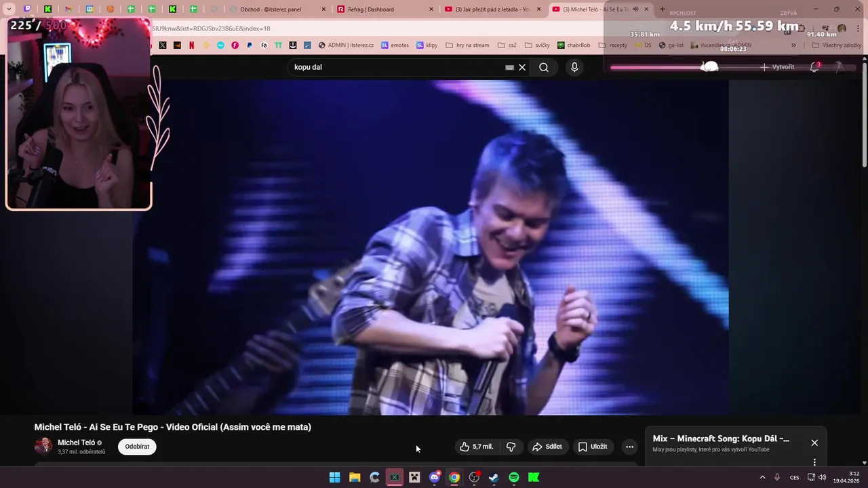Open Google Chrome taskbar icon
This screenshot has height=488, width=868.
[x=454, y=477]
